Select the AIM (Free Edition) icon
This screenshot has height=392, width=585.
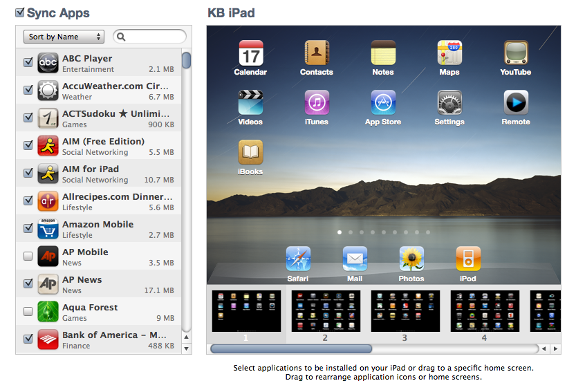coord(48,145)
